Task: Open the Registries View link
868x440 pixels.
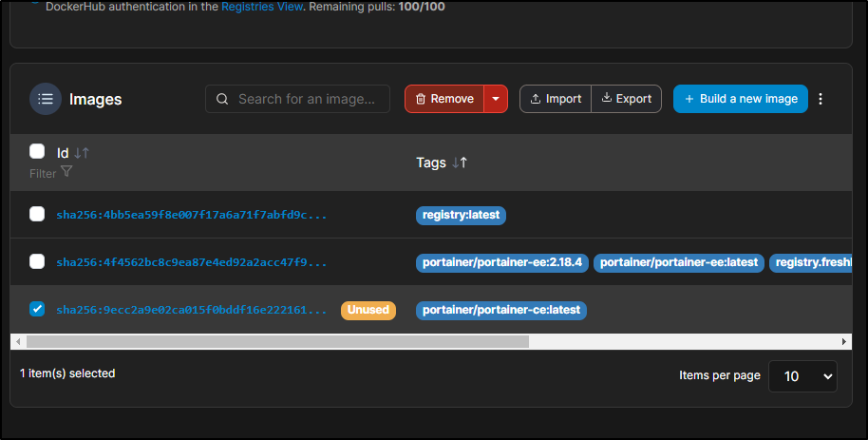Action: click(262, 7)
